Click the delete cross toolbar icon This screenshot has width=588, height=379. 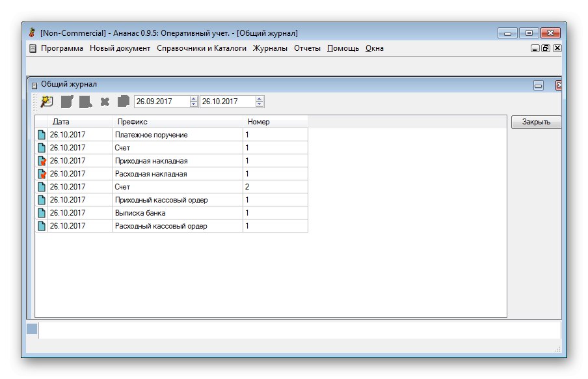click(x=105, y=102)
